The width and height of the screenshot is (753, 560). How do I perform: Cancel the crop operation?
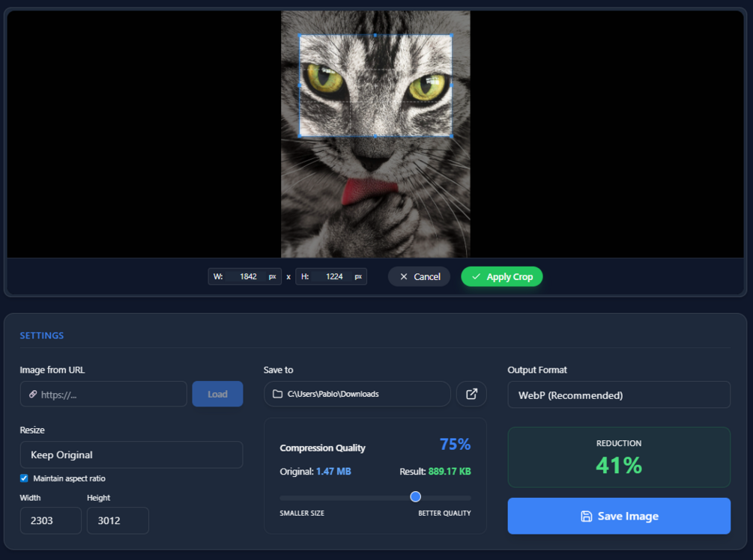tap(420, 276)
